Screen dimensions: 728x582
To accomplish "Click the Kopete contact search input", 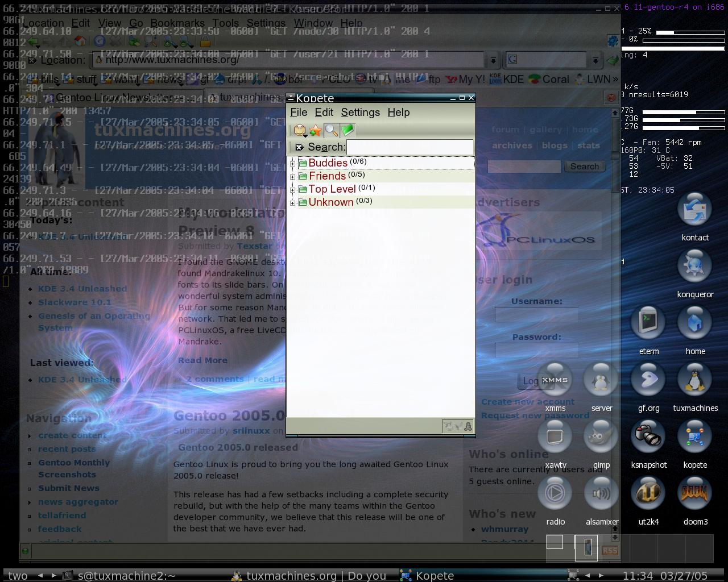I will [409, 147].
